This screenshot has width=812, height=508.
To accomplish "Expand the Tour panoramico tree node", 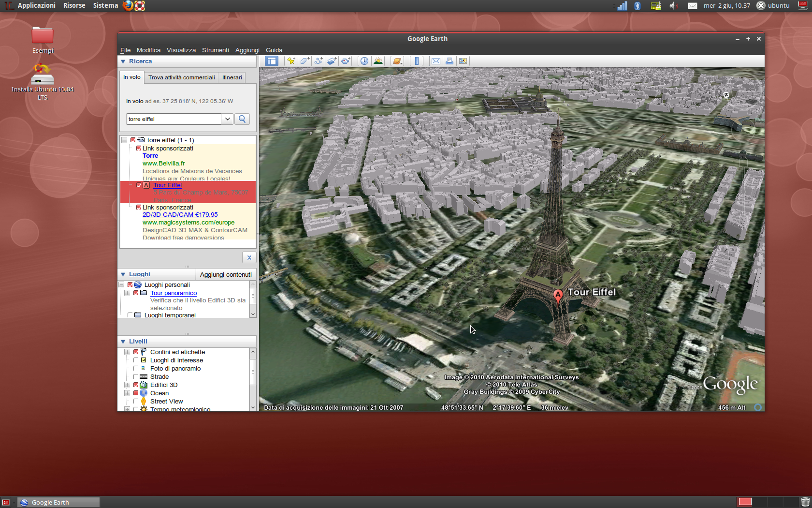I will click(127, 293).
